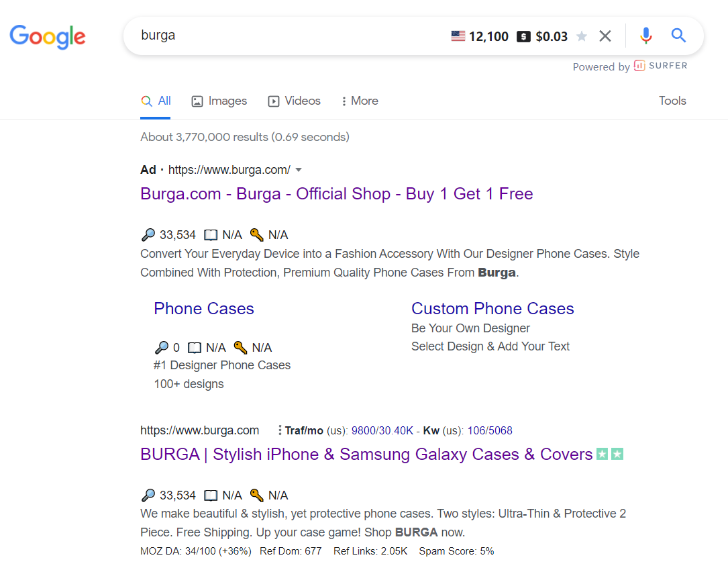Viewport: 728px width, 572px height.
Task: Click the blue magnifier search icon
Action: click(678, 36)
